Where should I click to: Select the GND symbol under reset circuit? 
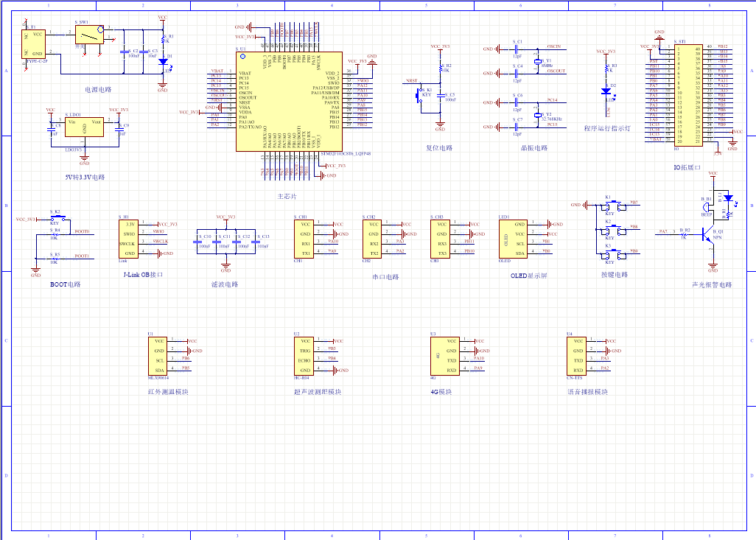pos(440,126)
